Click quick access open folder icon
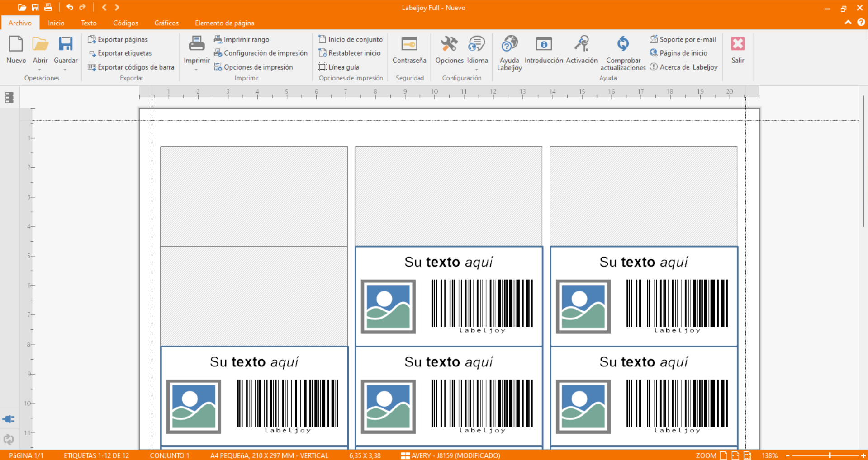 [22, 7]
